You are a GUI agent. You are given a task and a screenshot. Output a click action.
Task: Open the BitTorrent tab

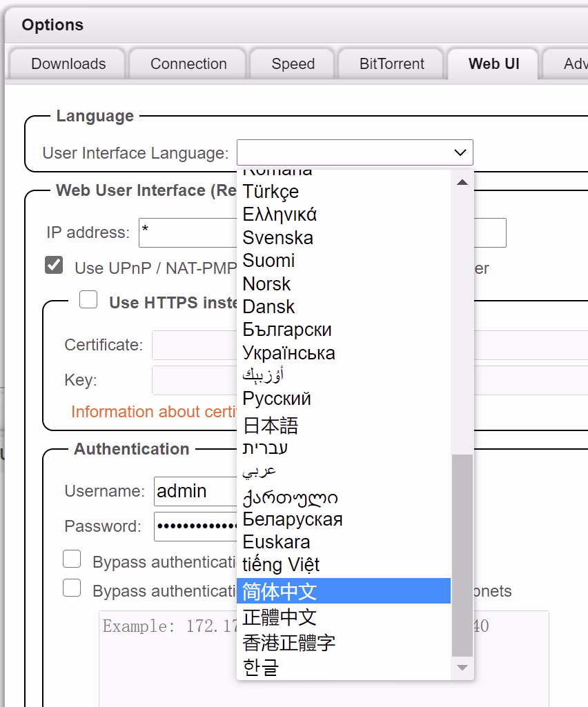(x=391, y=64)
